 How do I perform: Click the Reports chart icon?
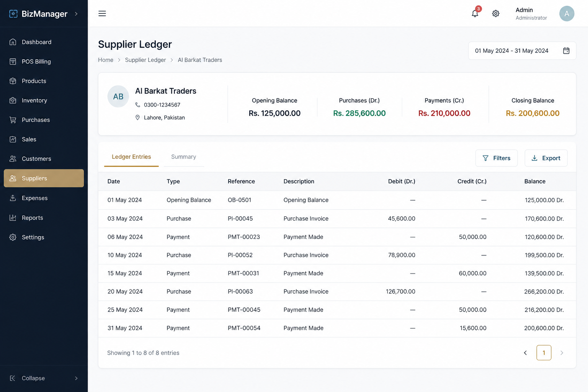coord(13,217)
